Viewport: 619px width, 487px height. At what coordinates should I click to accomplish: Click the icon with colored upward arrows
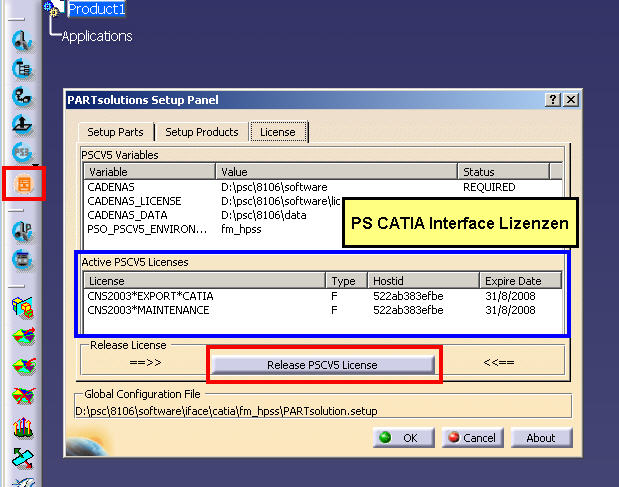23,427
